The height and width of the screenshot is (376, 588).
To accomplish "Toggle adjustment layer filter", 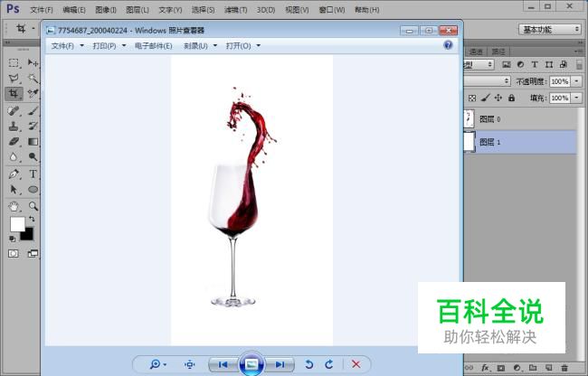I will (520, 64).
